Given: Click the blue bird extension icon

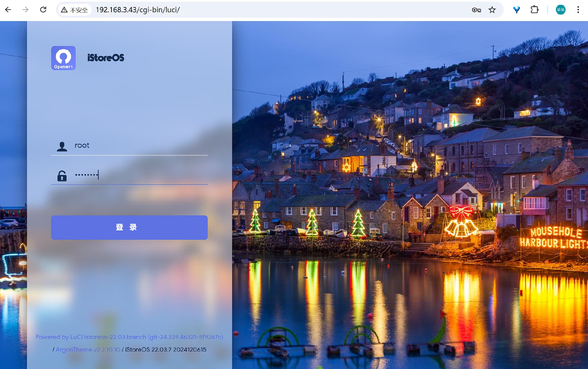Looking at the screenshot, I should click(x=517, y=10).
